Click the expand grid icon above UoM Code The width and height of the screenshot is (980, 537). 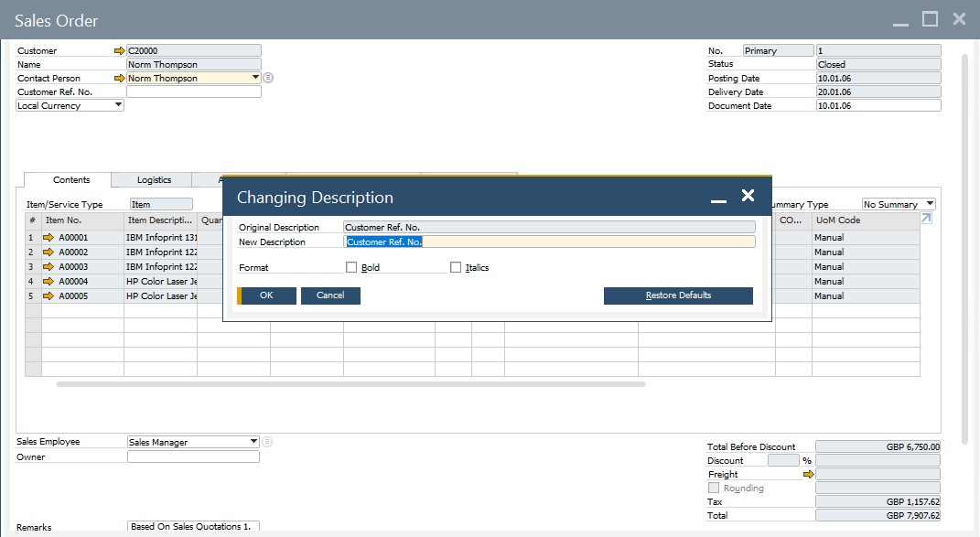[926, 219]
